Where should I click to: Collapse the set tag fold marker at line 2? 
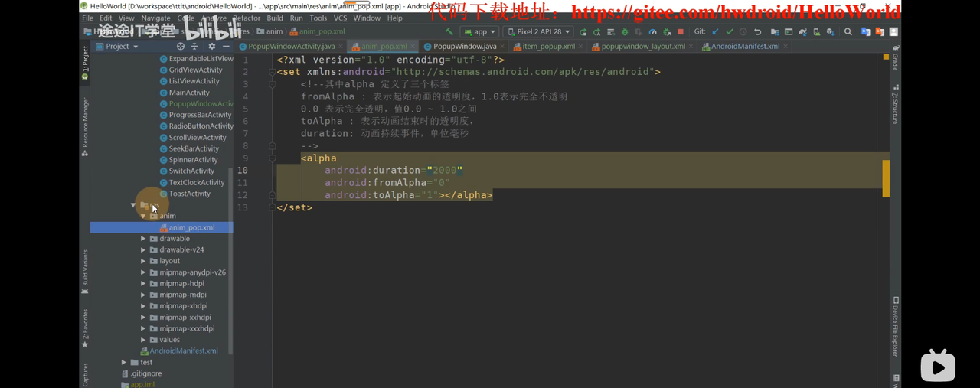(272, 72)
